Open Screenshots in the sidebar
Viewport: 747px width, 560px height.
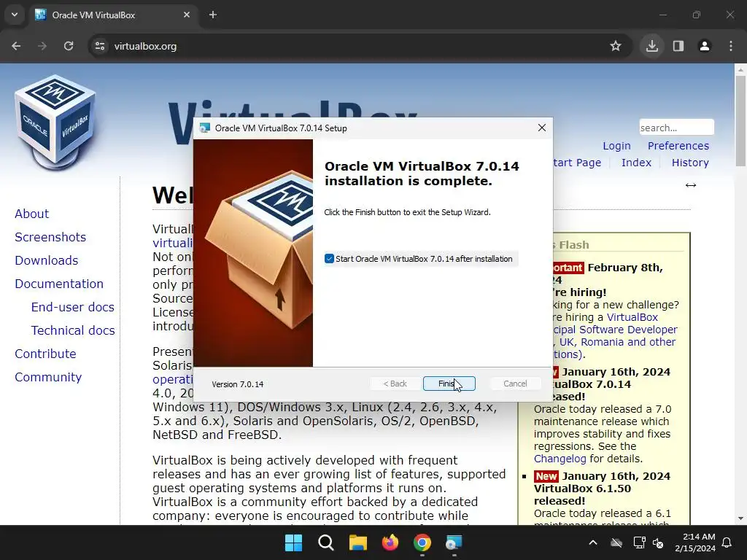click(50, 237)
